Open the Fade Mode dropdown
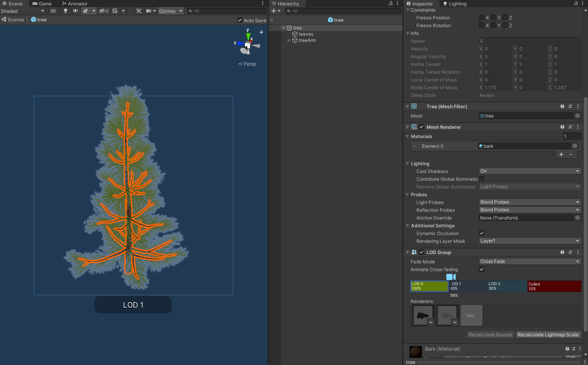The width and height of the screenshot is (588, 365). [529, 261]
